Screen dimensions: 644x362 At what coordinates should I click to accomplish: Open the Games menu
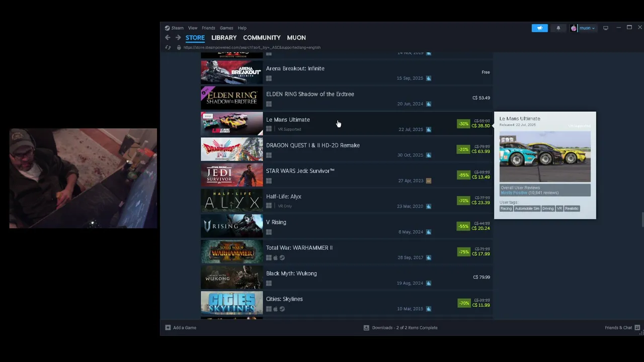click(226, 28)
